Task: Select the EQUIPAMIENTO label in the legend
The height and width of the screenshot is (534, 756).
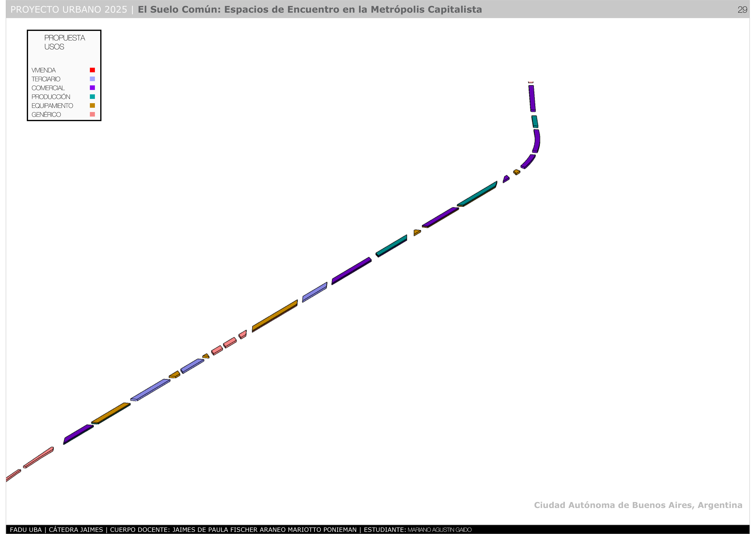Action: (52, 106)
